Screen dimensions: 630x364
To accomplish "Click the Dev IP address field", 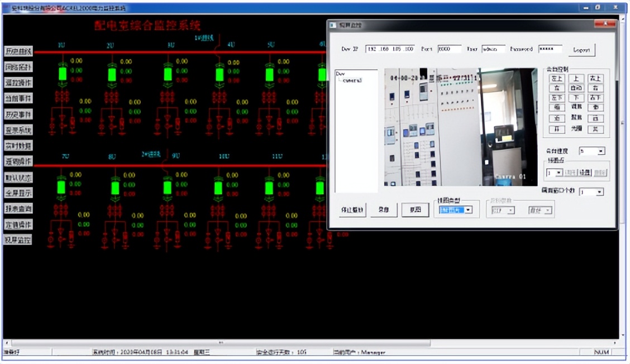I will tap(390, 49).
